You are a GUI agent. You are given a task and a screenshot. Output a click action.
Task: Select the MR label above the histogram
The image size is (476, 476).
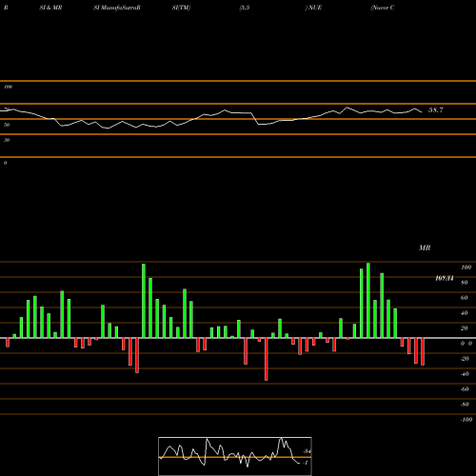click(x=425, y=248)
